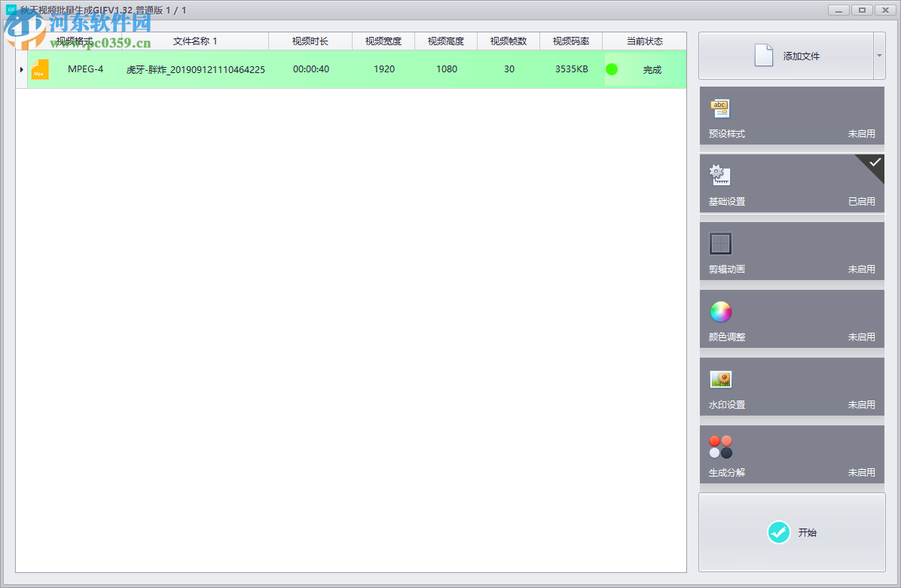This screenshot has height=588, width=901.
Task: Toggle 基础设置 status 已启用
Action: click(x=861, y=202)
